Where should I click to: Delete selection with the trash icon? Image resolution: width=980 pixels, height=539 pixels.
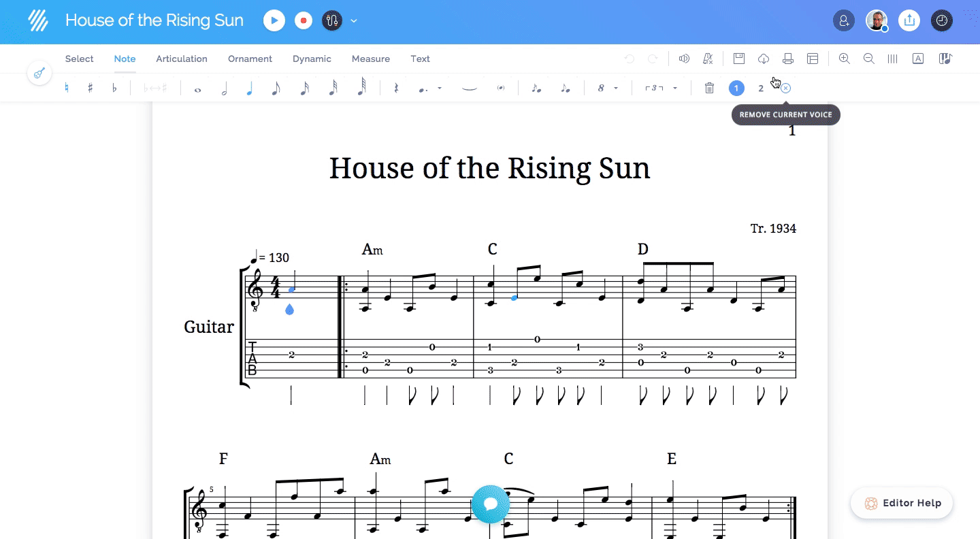[709, 88]
